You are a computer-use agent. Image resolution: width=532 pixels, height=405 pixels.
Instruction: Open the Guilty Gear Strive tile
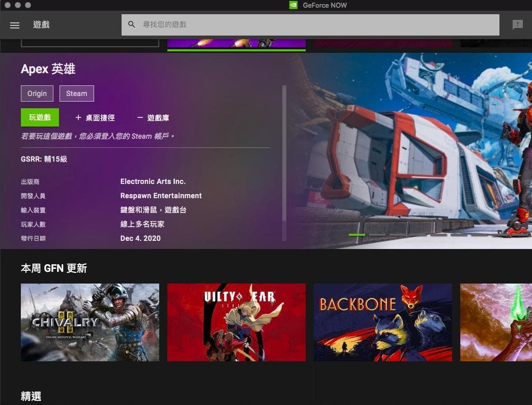point(237,322)
